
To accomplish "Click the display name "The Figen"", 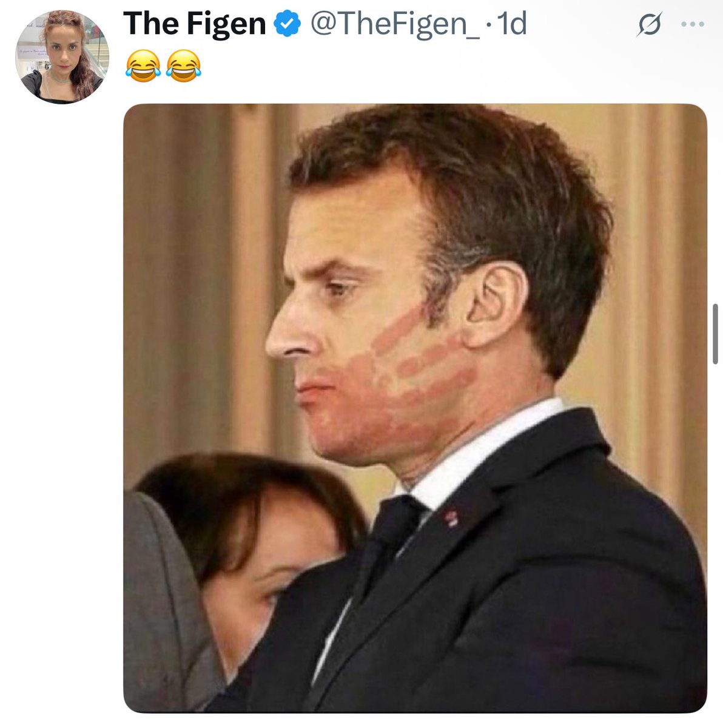I will pyautogui.click(x=194, y=24).
